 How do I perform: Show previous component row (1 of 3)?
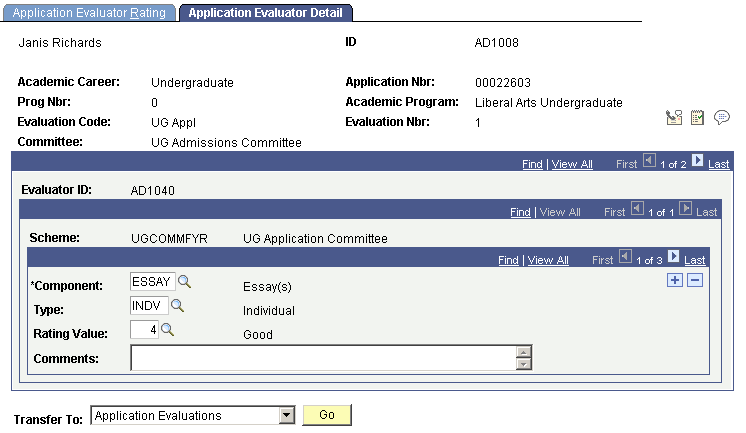(626, 257)
